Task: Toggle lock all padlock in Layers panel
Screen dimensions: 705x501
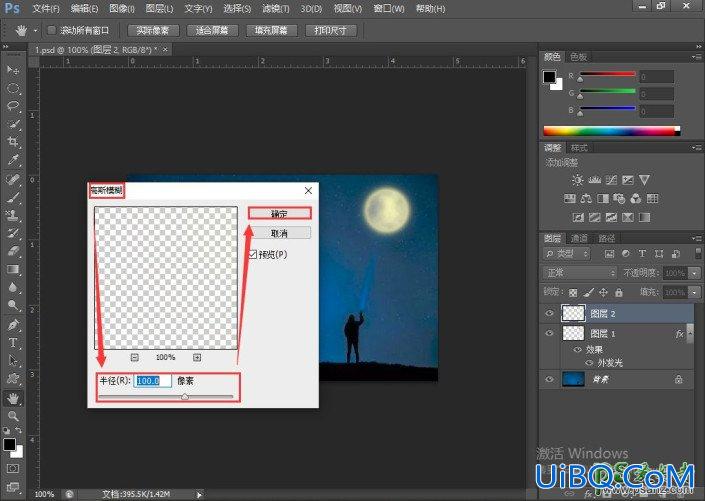Action: click(x=619, y=293)
